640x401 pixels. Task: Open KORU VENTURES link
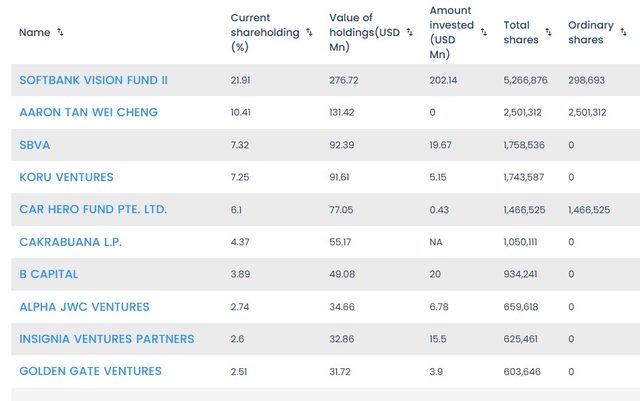click(x=67, y=177)
